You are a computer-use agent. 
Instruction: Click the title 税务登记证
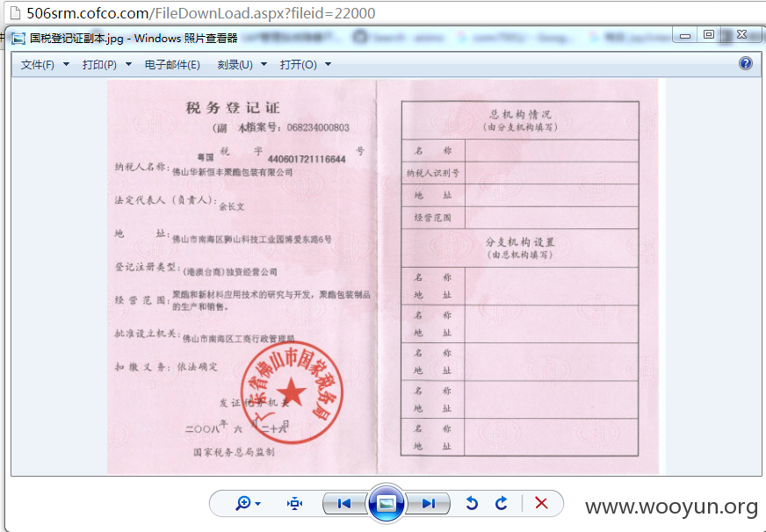tap(233, 107)
